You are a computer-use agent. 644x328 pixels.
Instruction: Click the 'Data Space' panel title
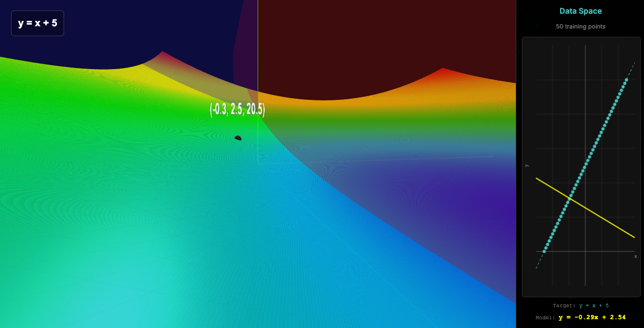point(580,10)
